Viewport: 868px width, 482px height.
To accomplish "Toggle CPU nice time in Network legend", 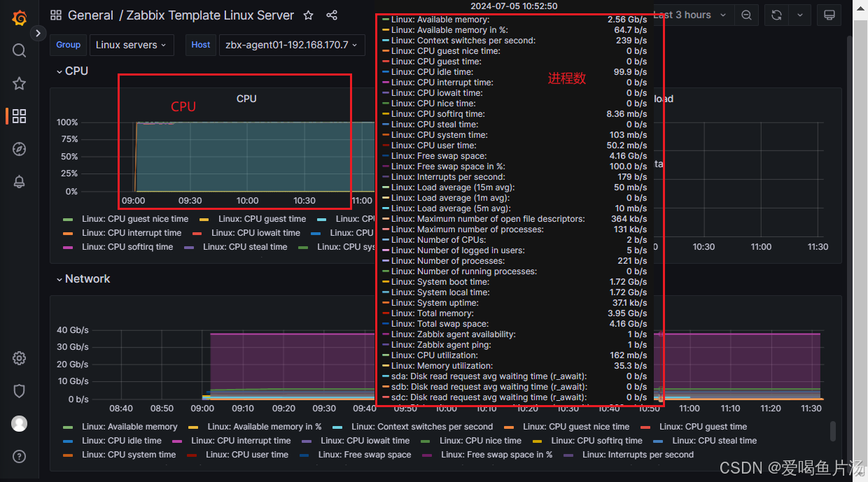I will tap(480, 441).
